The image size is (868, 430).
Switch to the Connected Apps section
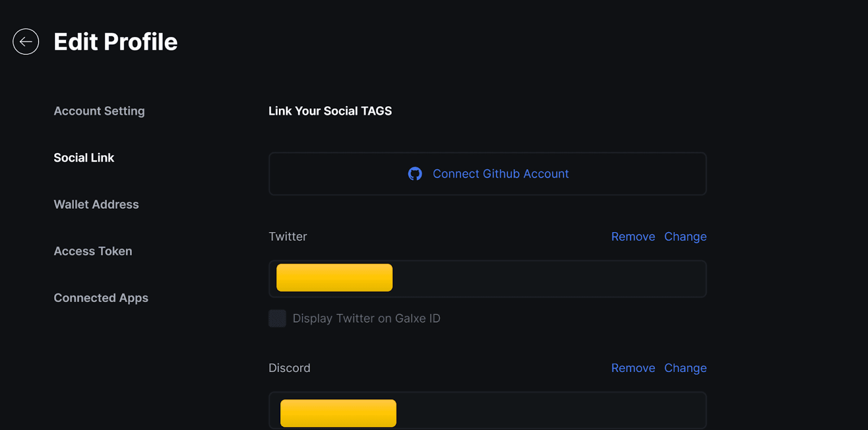pos(101,298)
